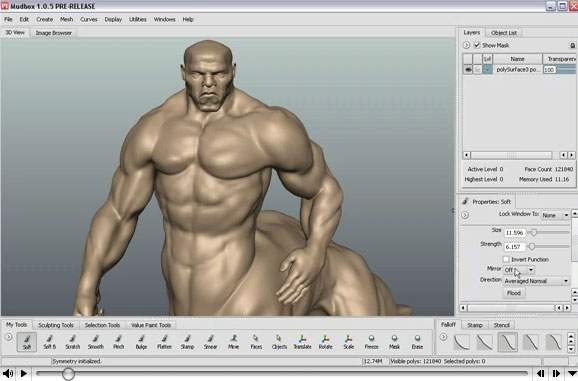The image size is (578, 381).
Task: Select the Faces selection tool
Action: [x=256, y=342]
